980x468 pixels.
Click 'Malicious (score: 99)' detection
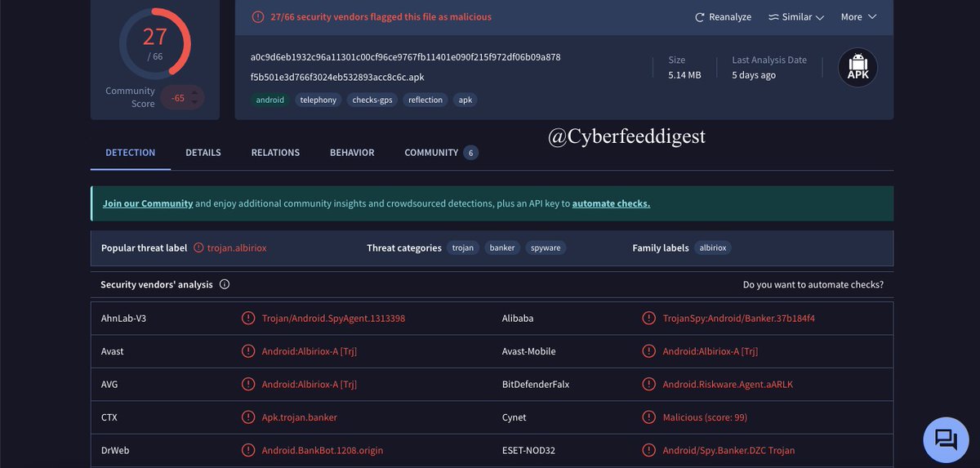(705, 417)
